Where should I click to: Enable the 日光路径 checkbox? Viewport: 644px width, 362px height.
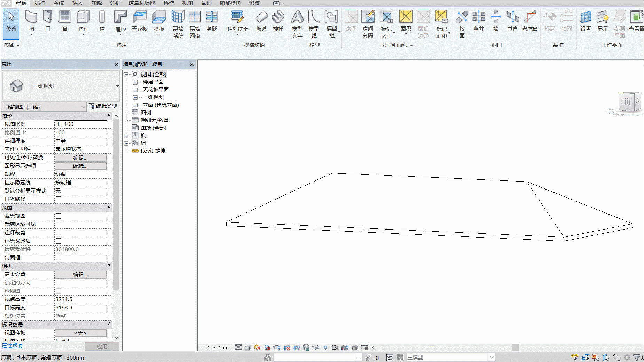[58, 199]
